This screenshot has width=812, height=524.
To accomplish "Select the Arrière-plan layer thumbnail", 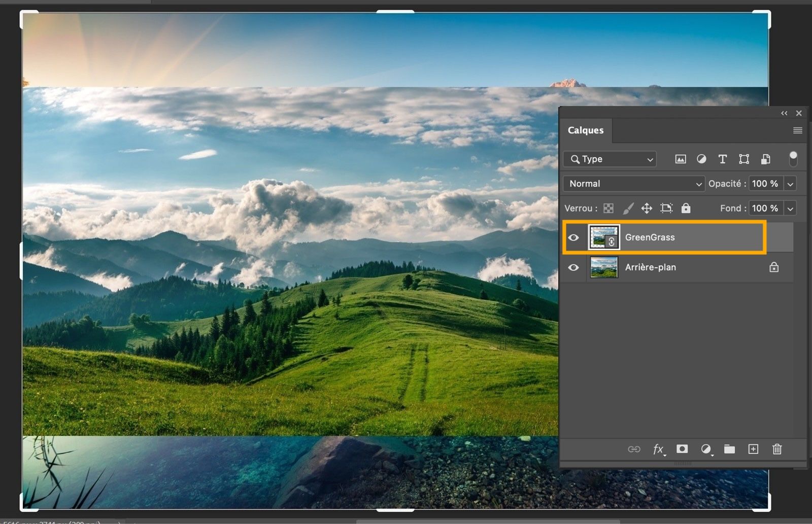I will pyautogui.click(x=604, y=267).
